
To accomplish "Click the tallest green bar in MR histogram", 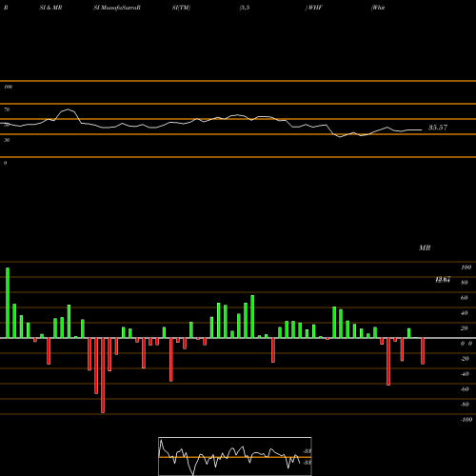I will click(8, 303).
